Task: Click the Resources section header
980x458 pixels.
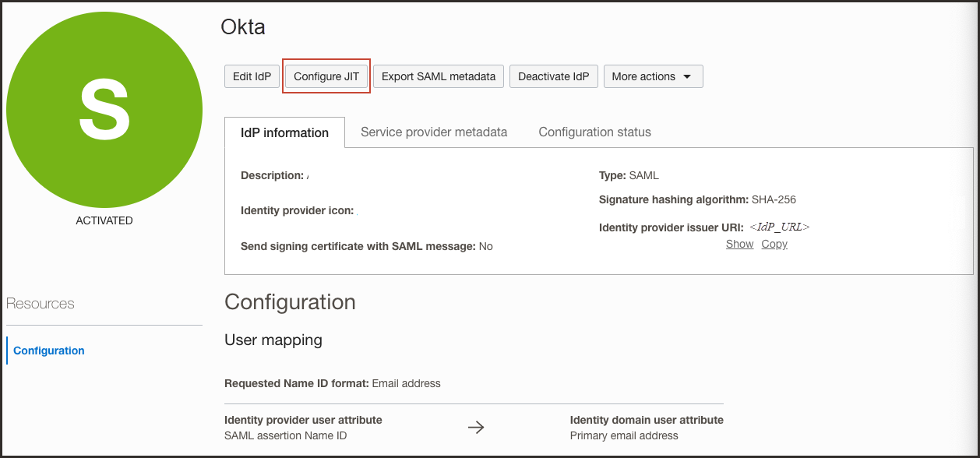Action: 41,304
